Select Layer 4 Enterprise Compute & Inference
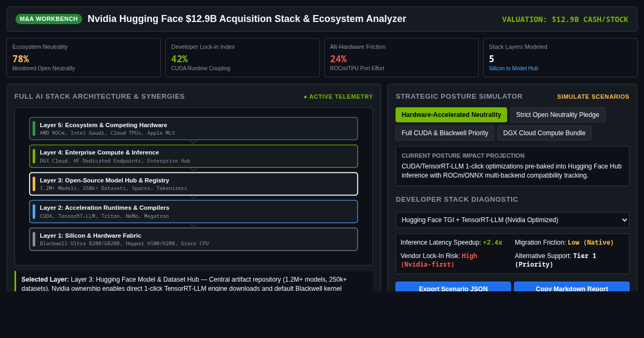Screen dimensions: 644x338 tap(194, 156)
